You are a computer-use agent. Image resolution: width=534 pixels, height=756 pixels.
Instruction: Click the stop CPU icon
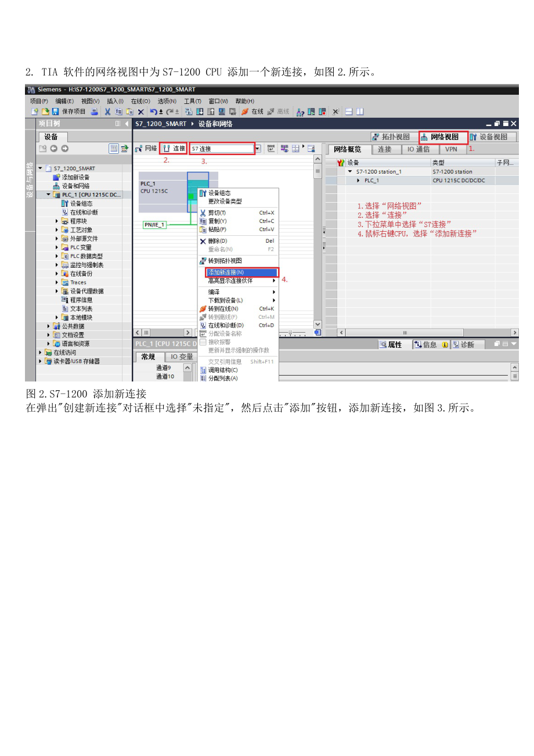click(x=322, y=111)
